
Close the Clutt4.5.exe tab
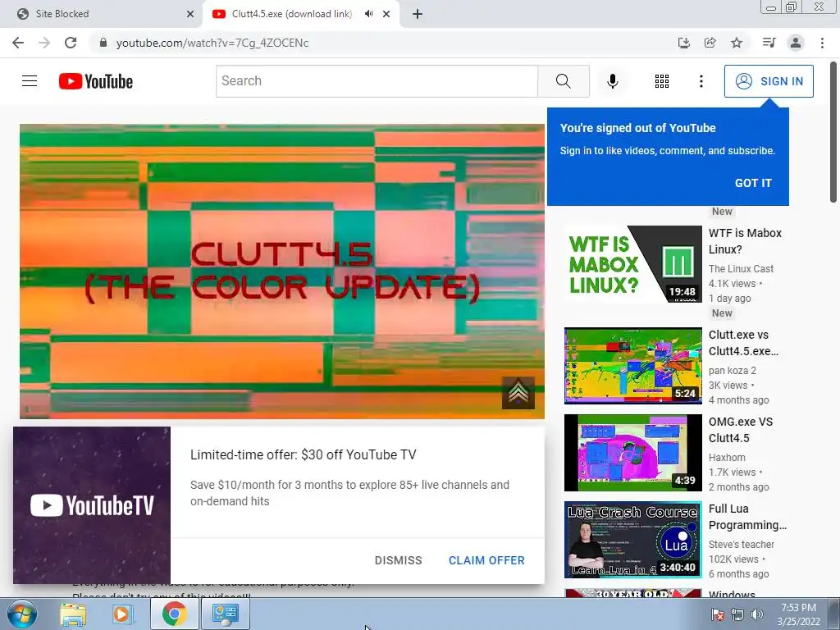coord(386,14)
